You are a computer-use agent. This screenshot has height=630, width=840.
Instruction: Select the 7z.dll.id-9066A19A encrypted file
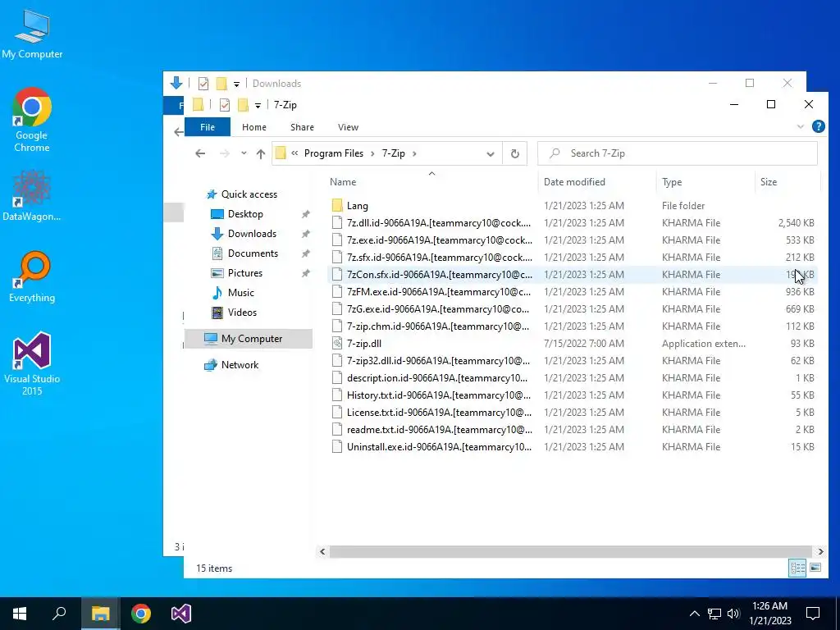tap(572, 223)
